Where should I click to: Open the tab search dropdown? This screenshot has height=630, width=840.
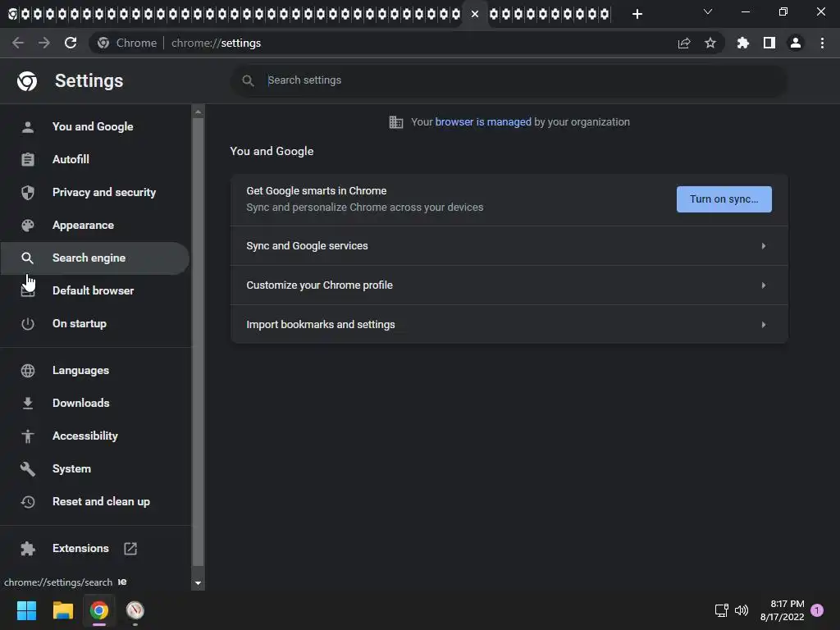(x=708, y=11)
